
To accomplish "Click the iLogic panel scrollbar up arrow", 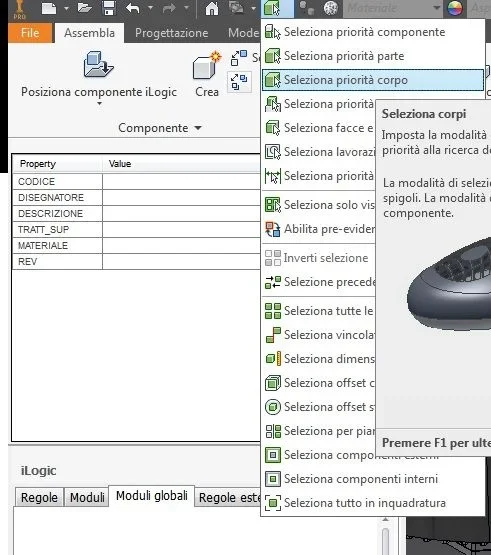I will (x=386, y=520).
